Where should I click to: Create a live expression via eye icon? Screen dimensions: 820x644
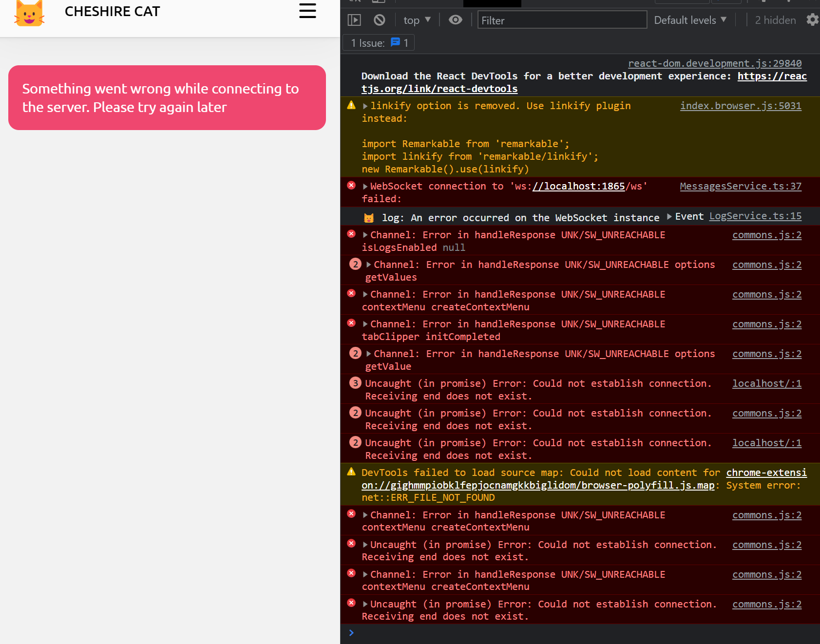455,19
